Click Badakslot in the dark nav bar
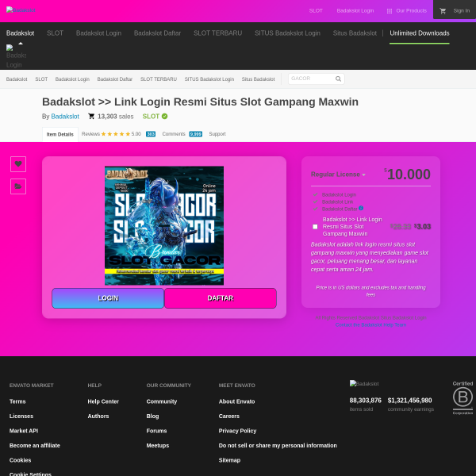The width and height of the screenshot is (476, 476). (x=20, y=33)
